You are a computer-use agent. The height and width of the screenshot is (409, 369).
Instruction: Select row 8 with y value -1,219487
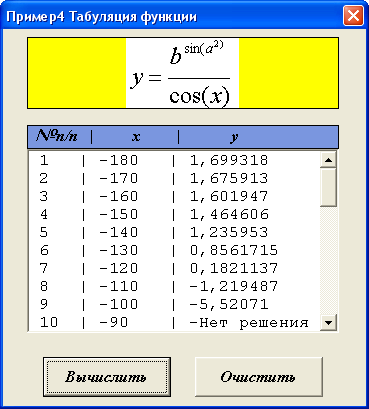point(174,286)
